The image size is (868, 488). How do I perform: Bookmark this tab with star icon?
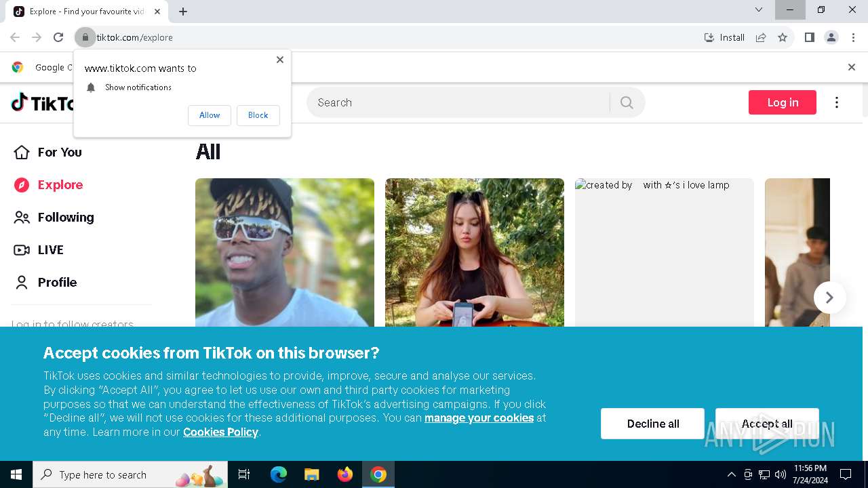tap(783, 37)
